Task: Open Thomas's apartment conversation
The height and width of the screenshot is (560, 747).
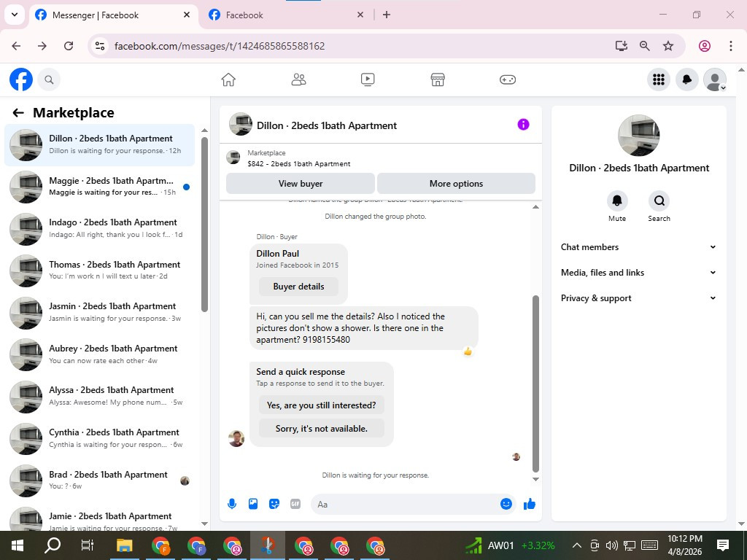Action: click(x=99, y=271)
